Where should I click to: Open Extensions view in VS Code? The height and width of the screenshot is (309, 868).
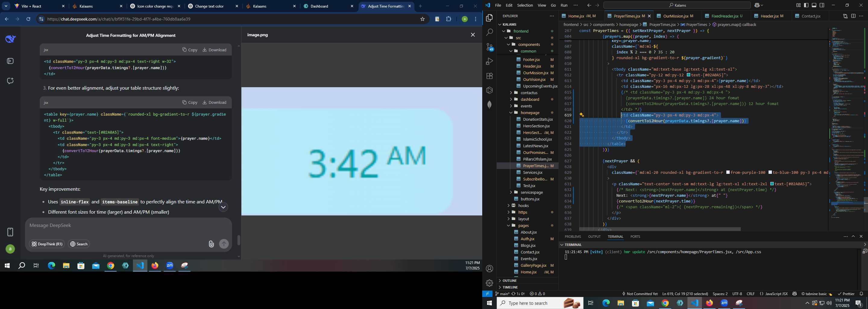click(489, 76)
